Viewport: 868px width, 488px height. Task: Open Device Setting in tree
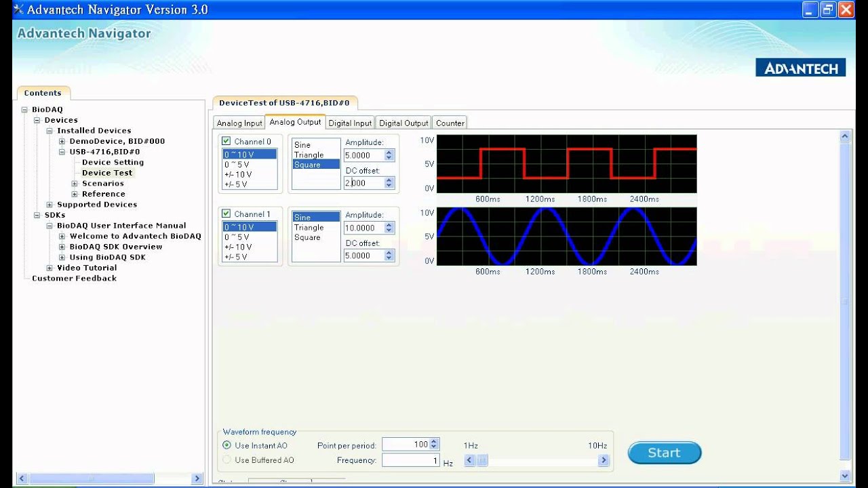(113, 162)
